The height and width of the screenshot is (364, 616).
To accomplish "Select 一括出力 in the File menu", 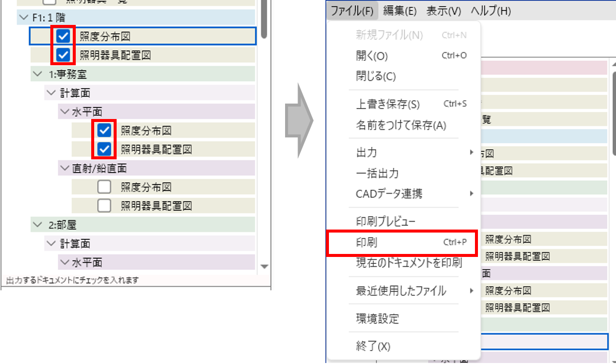I will (x=377, y=173).
